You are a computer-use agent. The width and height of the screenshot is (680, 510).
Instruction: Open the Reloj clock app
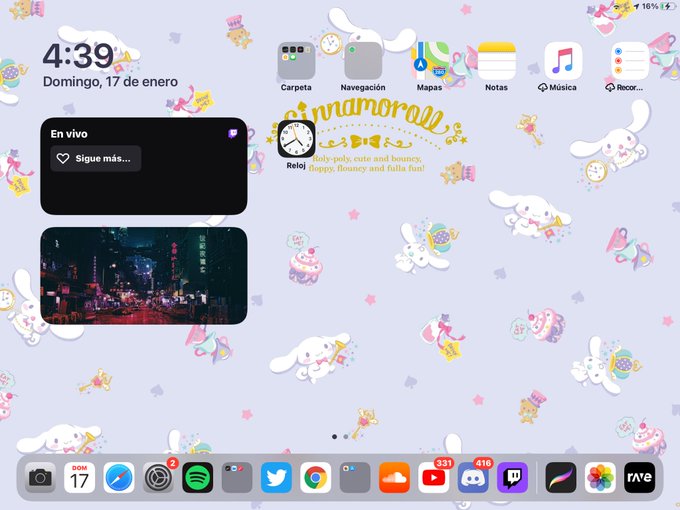pyautogui.click(x=296, y=139)
